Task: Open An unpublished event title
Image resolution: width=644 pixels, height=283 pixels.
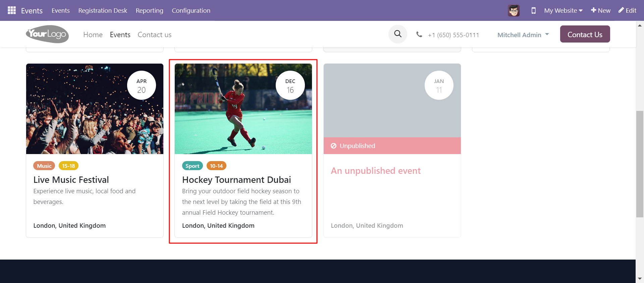Action: pos(376,171)
